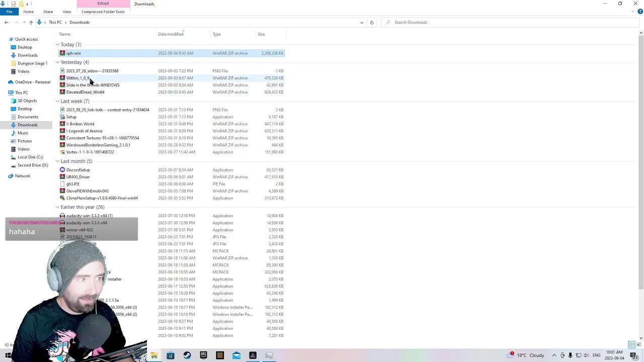This screenshot has height=362, width=644.
Task: Open recent locations dropdown arrow
Action: point(24,22)
